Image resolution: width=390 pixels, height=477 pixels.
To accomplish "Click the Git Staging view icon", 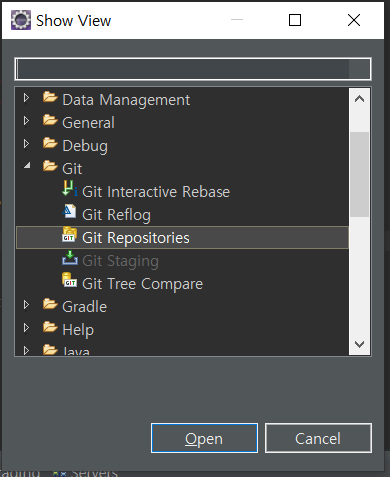I will tap(70, 258).
